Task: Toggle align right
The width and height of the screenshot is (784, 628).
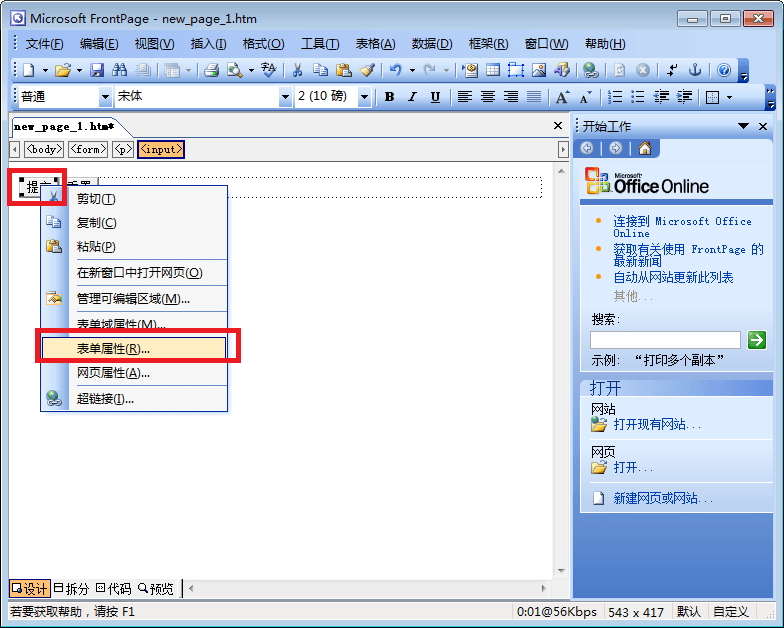Action: pyautogui.click(x=511, y=97)
